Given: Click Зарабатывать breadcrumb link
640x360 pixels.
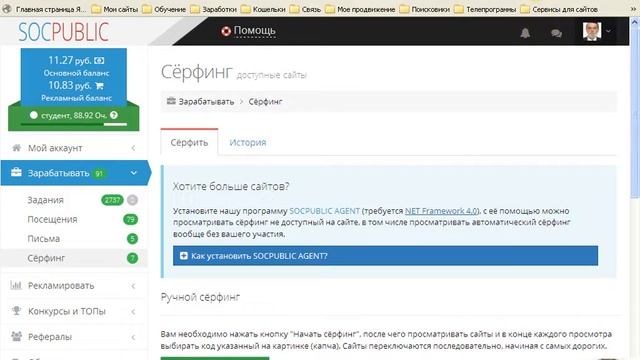Looking at the screenshot, I should pos(206,102).
